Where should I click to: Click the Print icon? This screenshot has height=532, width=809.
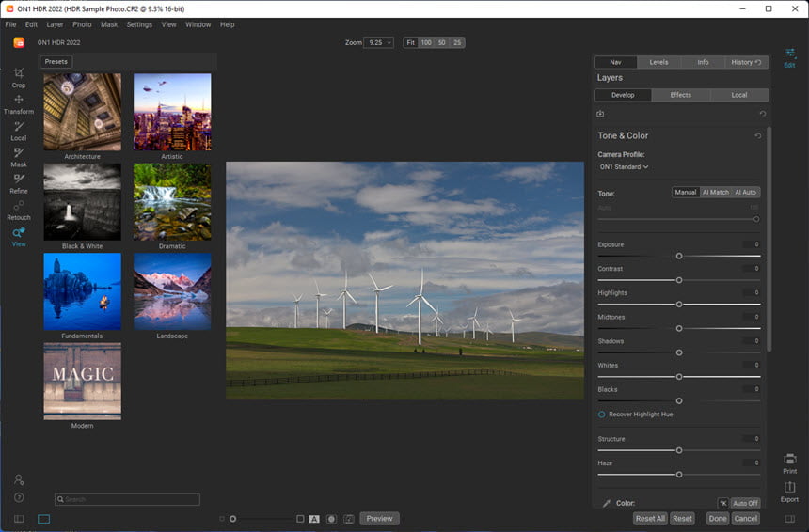coord(790,463)
